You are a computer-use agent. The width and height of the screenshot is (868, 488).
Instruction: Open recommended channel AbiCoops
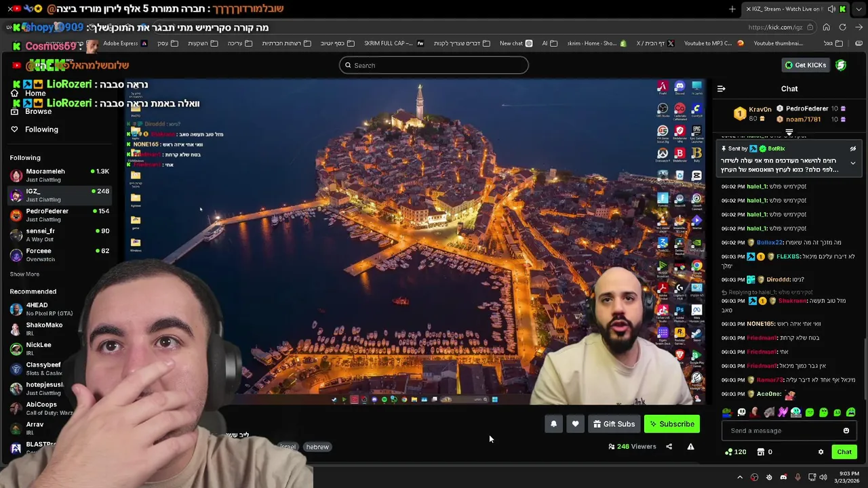(x=41, y=408)
